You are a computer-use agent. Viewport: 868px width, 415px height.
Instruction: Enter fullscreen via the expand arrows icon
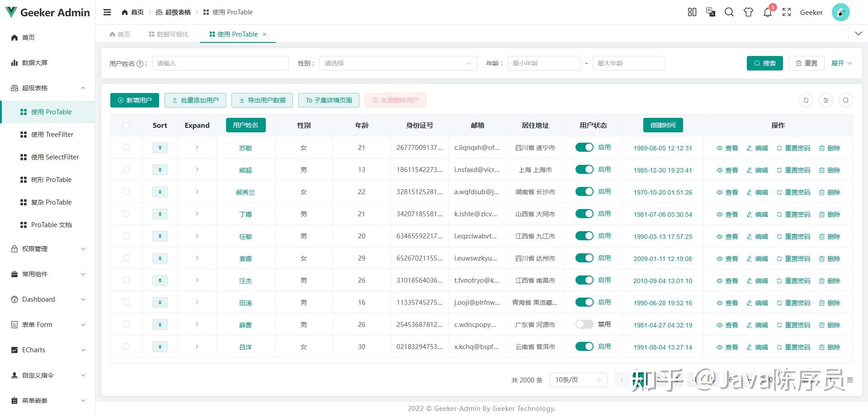(x=786, y=12)
